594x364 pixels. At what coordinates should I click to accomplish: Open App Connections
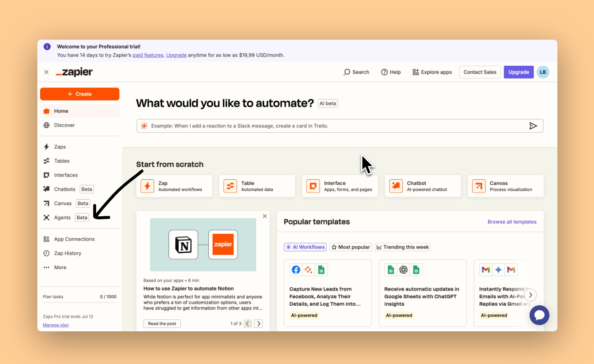tap(80, 239)
